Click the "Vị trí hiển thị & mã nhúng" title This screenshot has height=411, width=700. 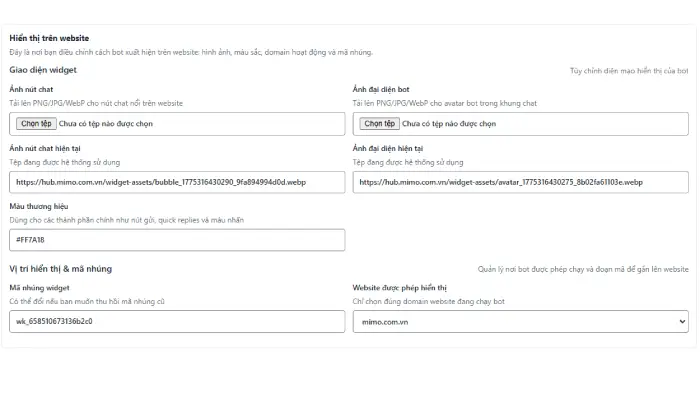pos(60,268)
